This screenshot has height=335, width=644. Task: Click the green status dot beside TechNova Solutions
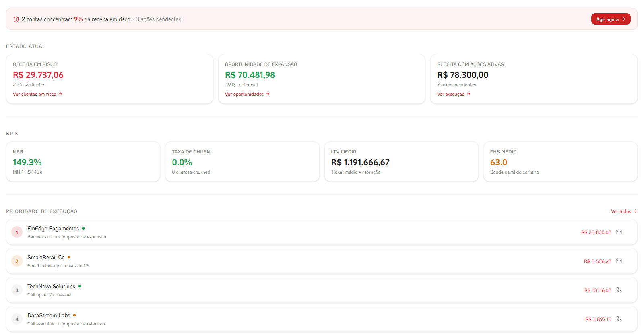(80, 286)
